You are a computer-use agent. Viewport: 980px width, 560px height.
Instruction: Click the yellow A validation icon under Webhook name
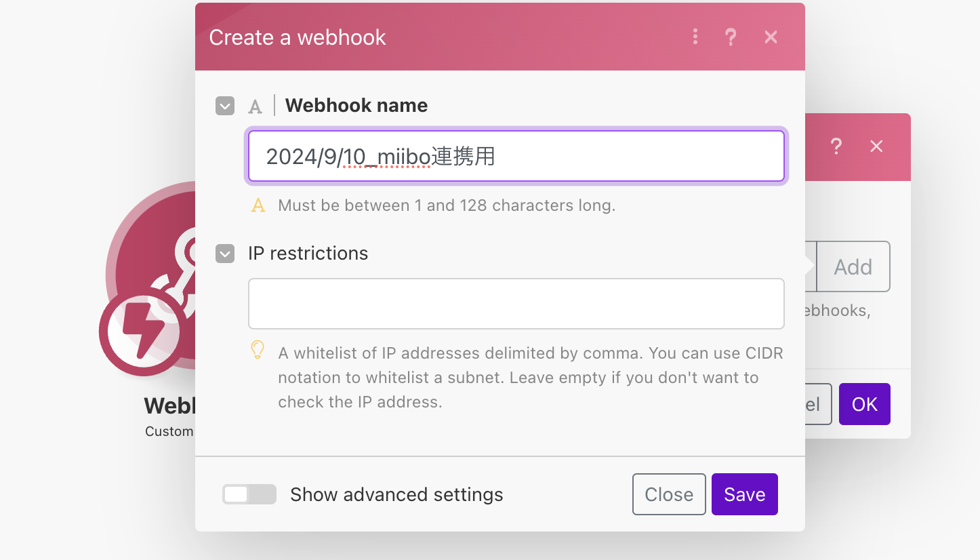point(258,205)
